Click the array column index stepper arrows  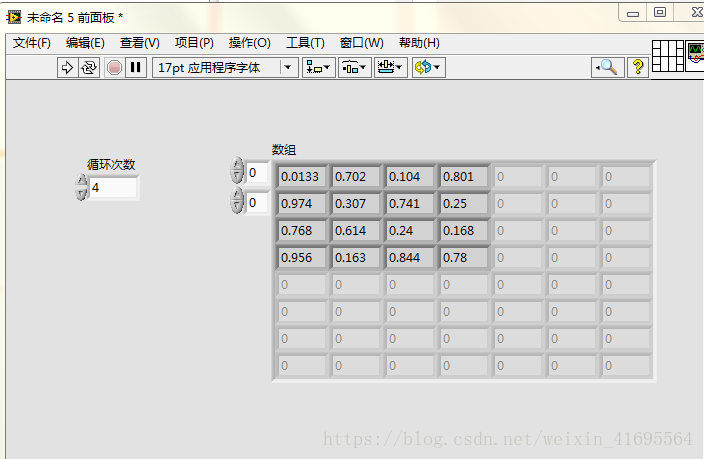tap(237, 200)
